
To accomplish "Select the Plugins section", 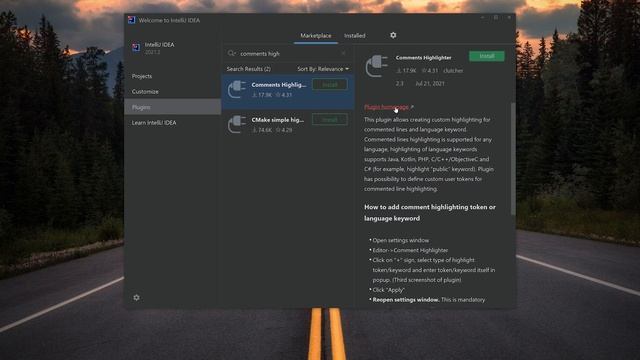I will pyautogui.click(x=173, y=107).
